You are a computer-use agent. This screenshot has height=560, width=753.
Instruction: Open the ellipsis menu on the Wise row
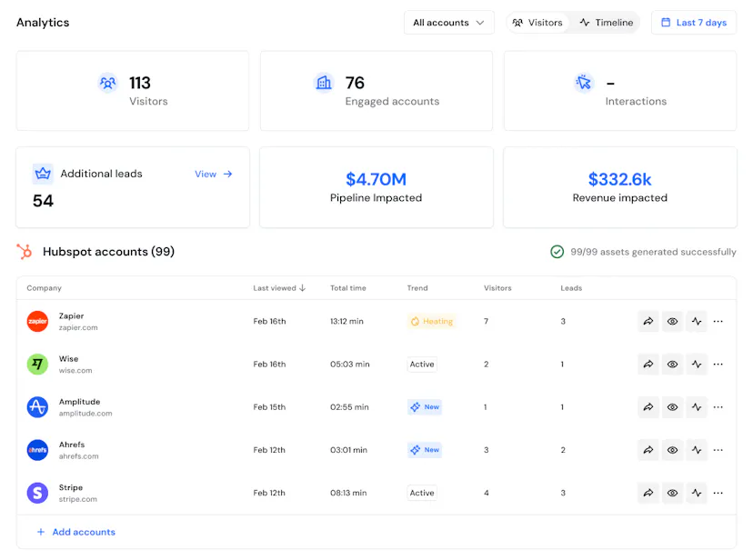coord(718,364)
